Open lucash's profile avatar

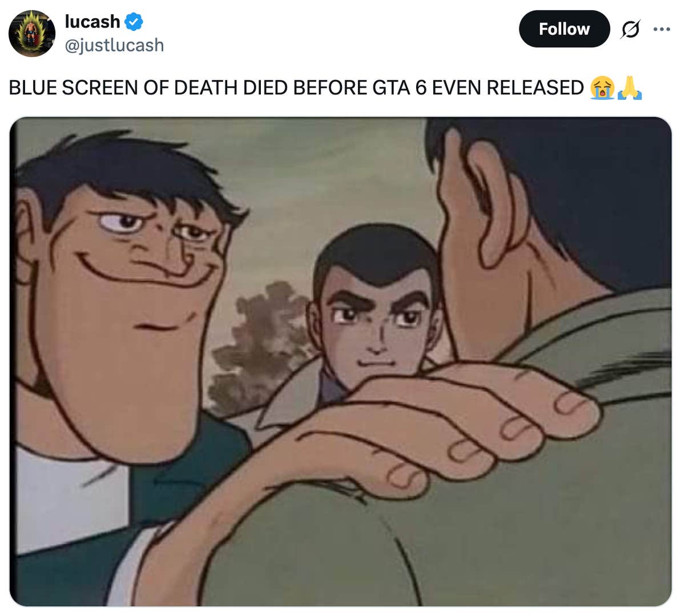[x=32, y=33]
